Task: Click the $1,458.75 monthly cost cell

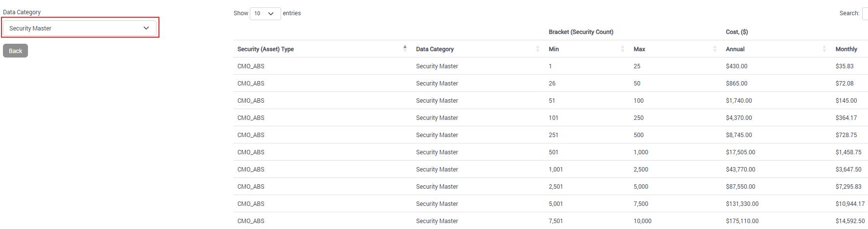Action: click(x=848, y=152)
